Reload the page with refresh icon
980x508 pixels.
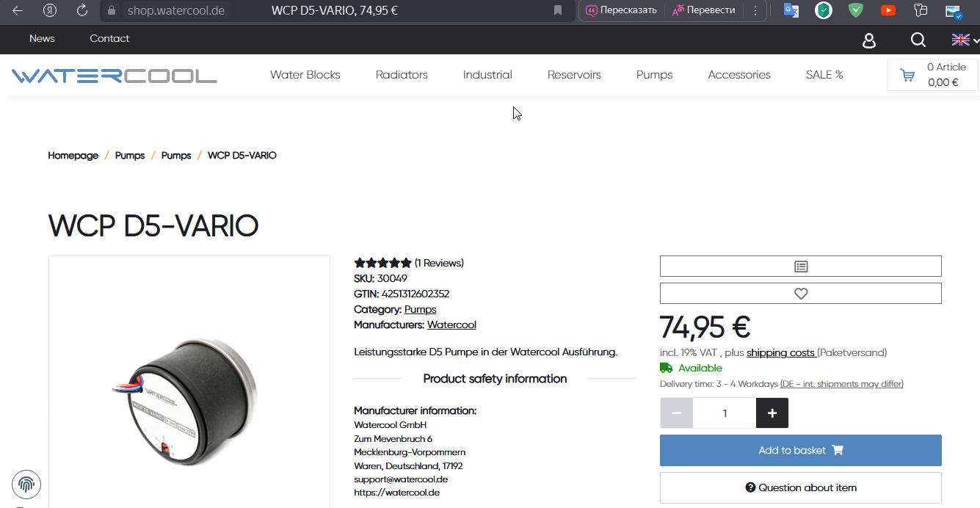tap(82, 10)
